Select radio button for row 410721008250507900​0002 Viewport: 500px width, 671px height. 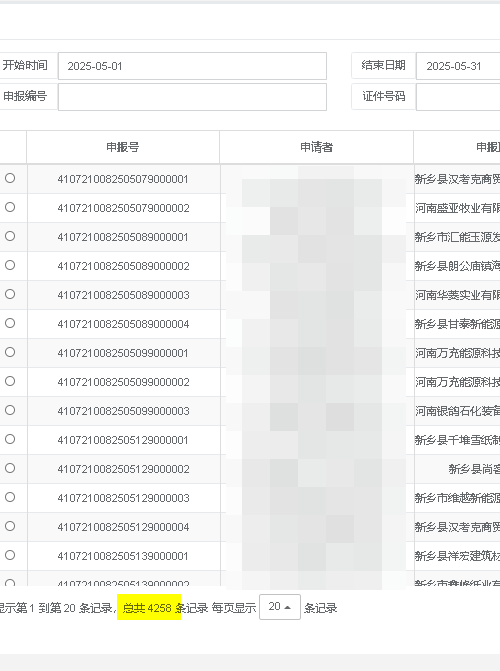[x=10, y=207]
